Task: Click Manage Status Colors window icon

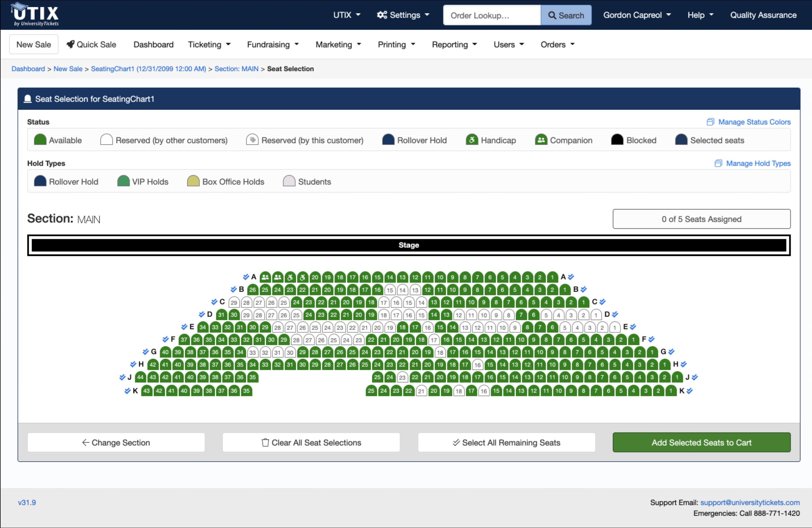Action: [x=710, y=122]
